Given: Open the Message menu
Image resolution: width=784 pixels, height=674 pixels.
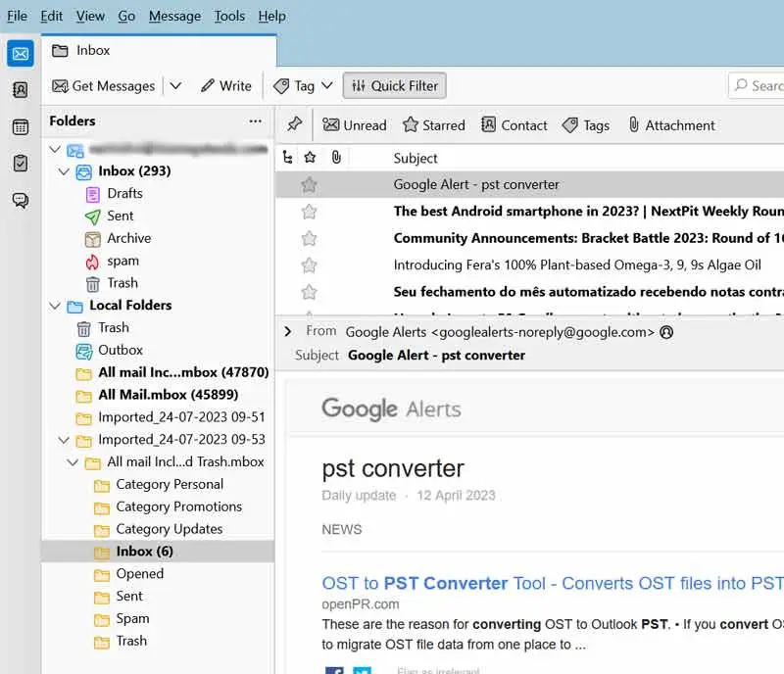Looking at the screenshot, I should [x=174, y=16].
